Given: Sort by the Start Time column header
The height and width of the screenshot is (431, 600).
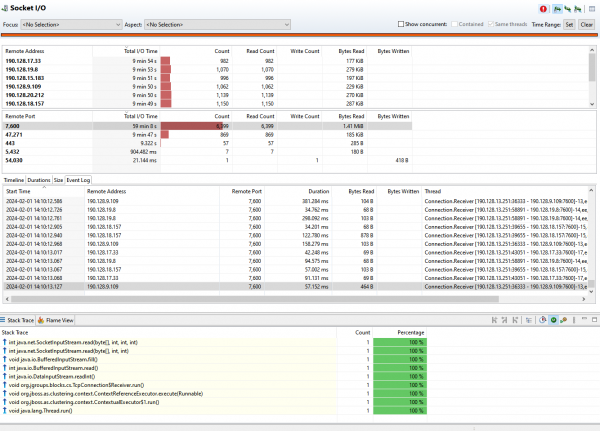Looking at the screenshot, I should 18,189.
